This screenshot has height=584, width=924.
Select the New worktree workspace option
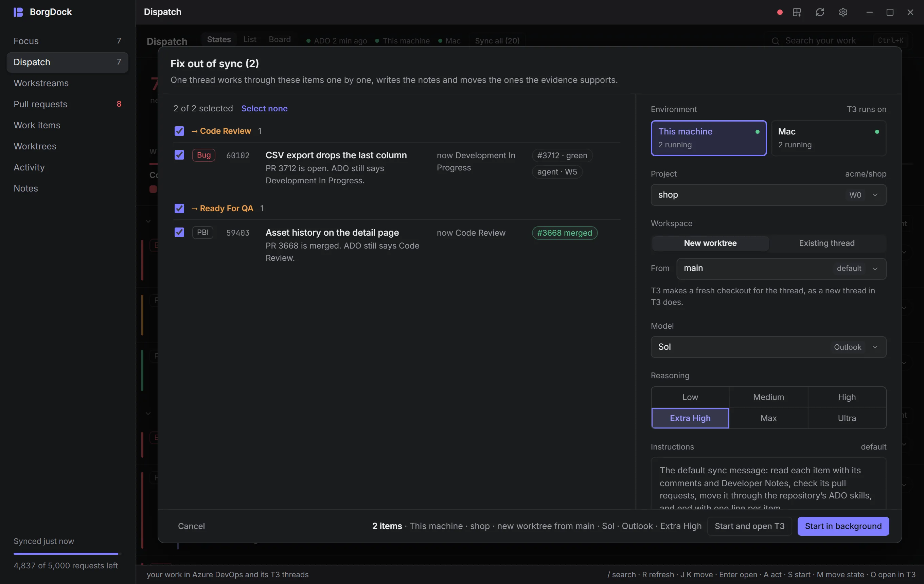pyautogui.click(x=710, y=243)
